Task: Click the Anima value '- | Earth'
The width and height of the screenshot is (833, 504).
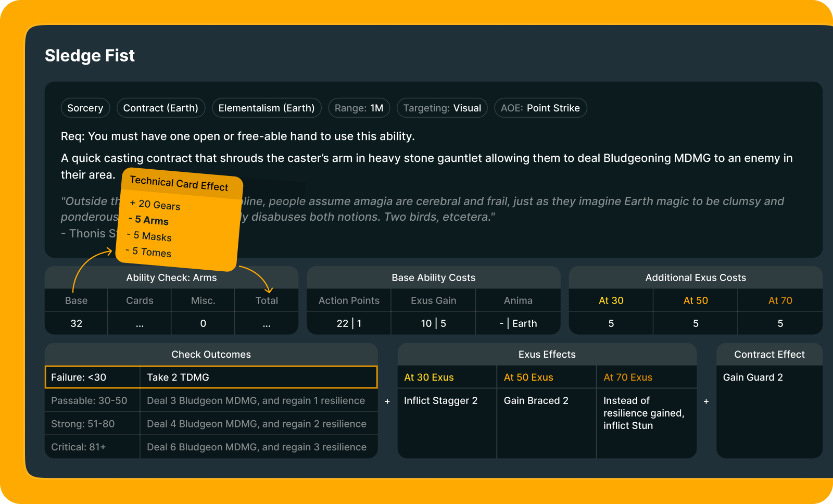Action: [x=519, y=323]
